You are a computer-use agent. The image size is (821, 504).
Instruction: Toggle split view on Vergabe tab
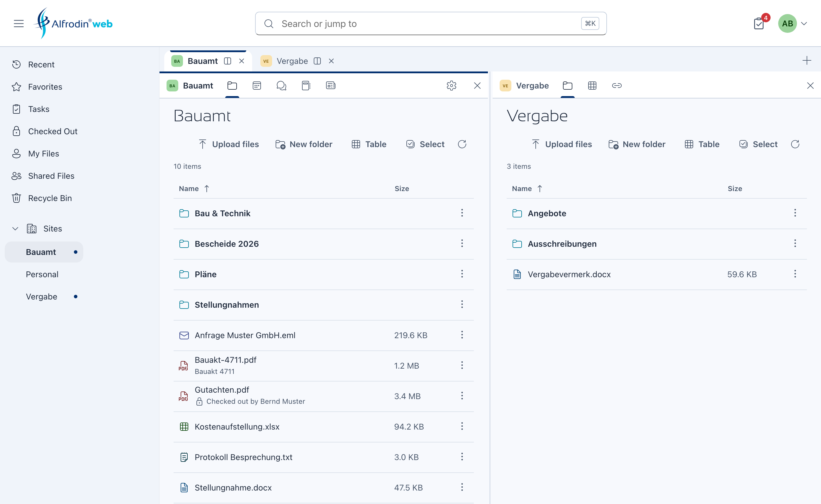[x=317, y=61]
